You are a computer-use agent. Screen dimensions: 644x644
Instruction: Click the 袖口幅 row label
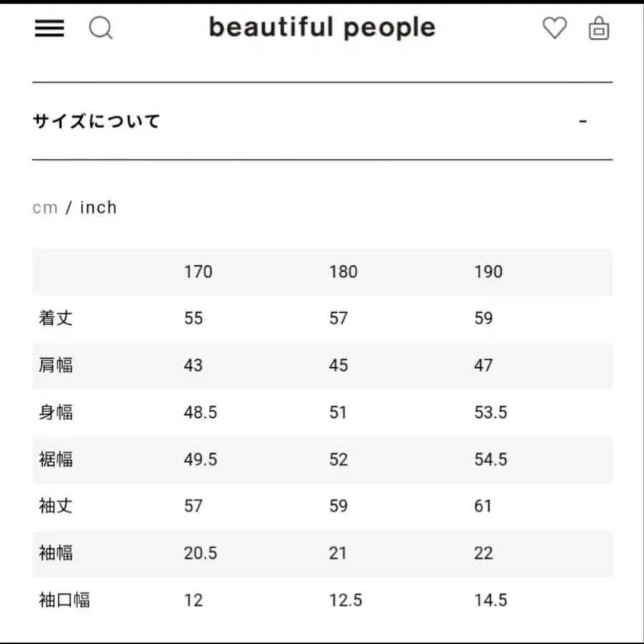[64, 600]
